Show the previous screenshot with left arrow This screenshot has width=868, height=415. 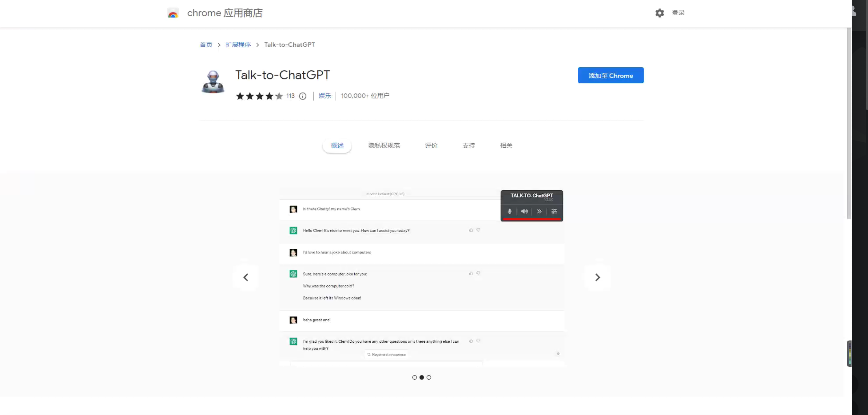click(x=246, y=277)
